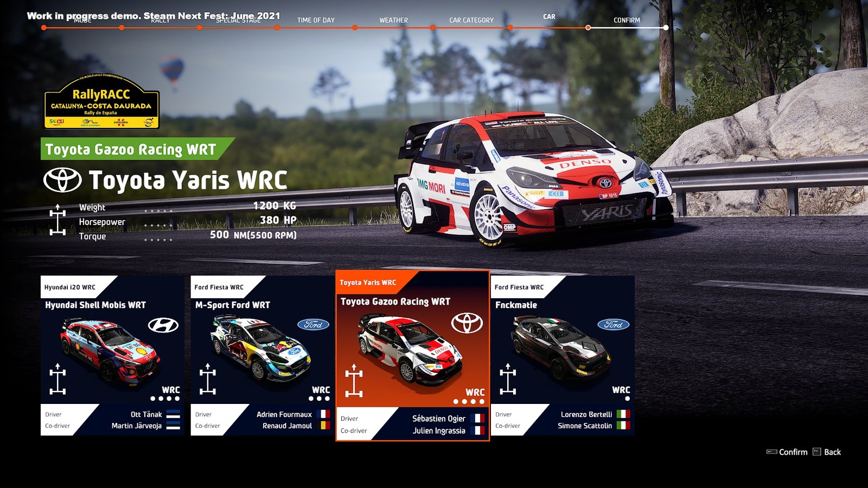
Task: Click the Time of Day progress dot
Action: coord(355,27)
